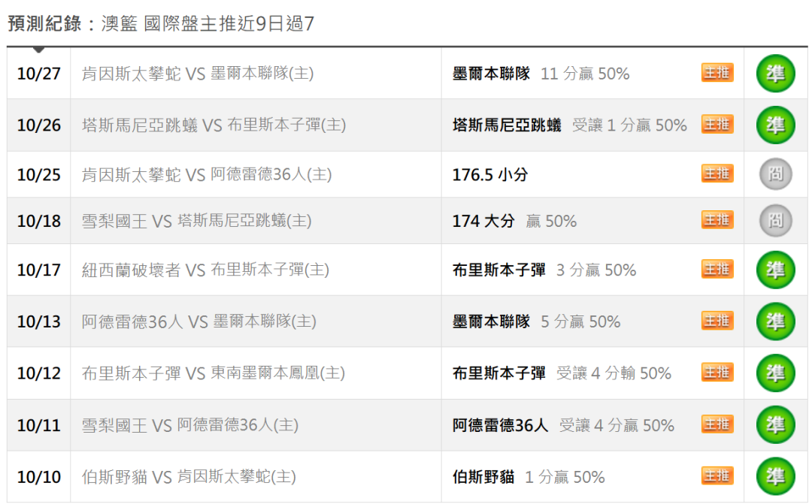Open 伯斯野貓 VS 肯因斯太攀蛇 match link
This screenshot has width=812, height=504.
189,476
